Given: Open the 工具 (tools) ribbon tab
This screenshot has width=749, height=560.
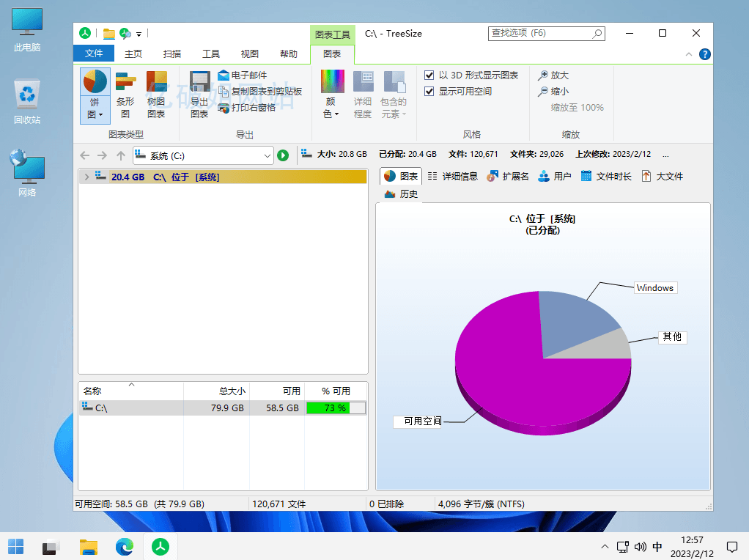Looking at the screenshot, I should (x=210, y=54).
